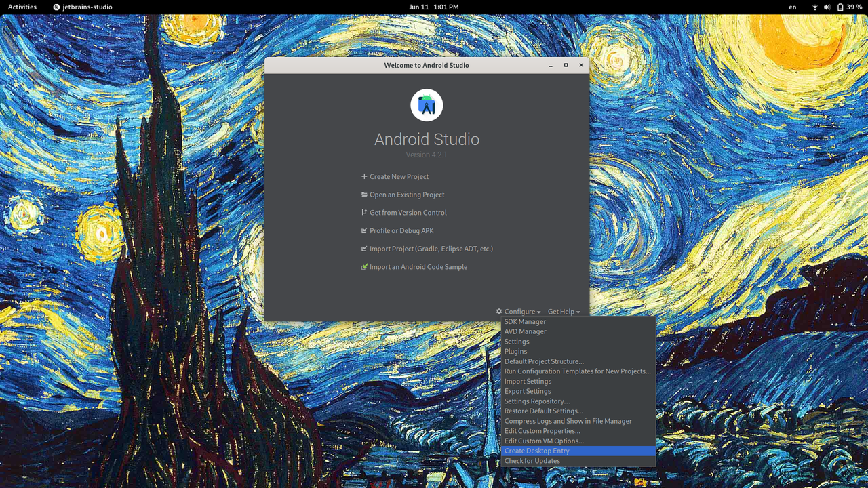This screenshot has height=488, width=868.
Task: Open the Activities overview
Action: tap(22, 7)
